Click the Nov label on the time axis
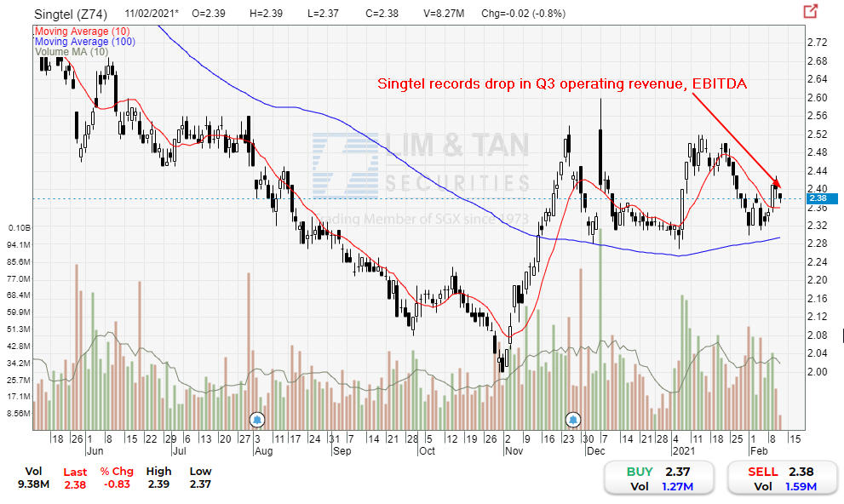Screen dimensions: 844x504 click(514, 450)
